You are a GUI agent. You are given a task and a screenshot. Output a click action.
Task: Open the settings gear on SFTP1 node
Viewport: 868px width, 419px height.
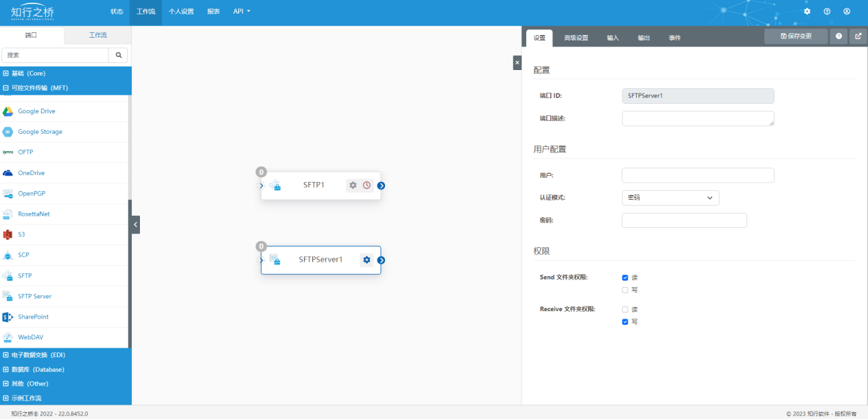tap(353, 185)
